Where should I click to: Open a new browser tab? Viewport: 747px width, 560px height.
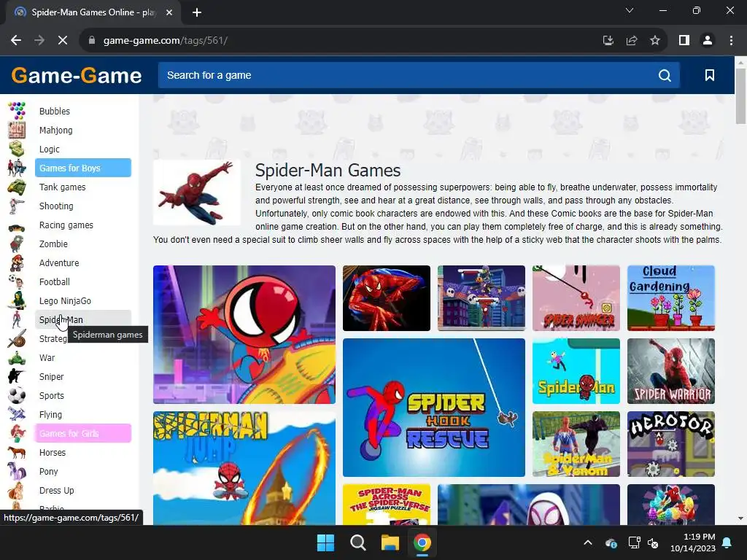click(197, 12)
